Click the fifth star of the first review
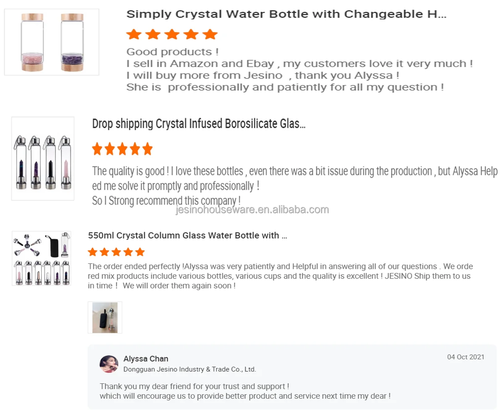 coord(210,34)
